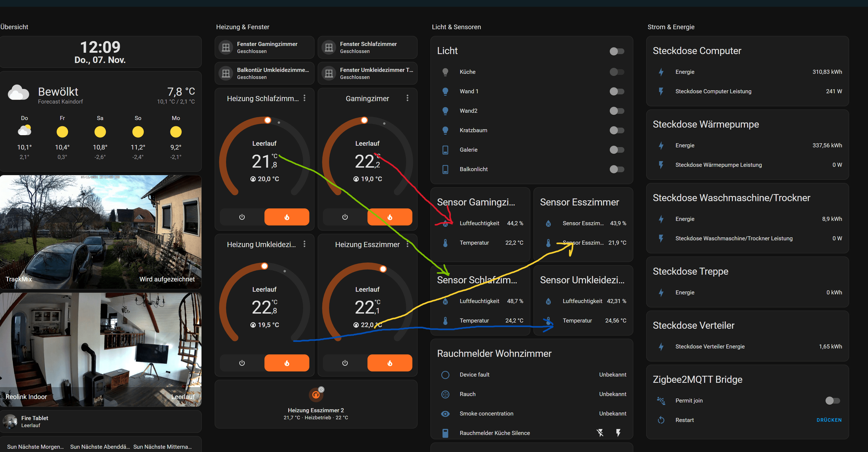Enable Permit join toggle
Image resolution: width=868 pixels, height=452 pixels.
[x=832, y=400]
